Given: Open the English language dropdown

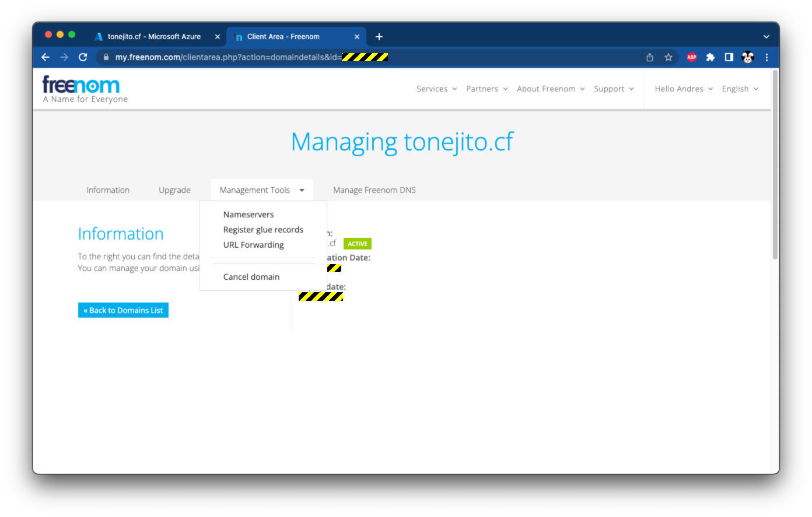Looking at the screenshot, I should (740, 89).
